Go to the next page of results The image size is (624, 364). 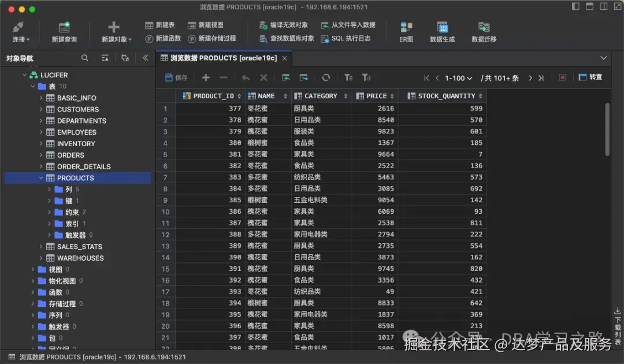tap(530, 78)
